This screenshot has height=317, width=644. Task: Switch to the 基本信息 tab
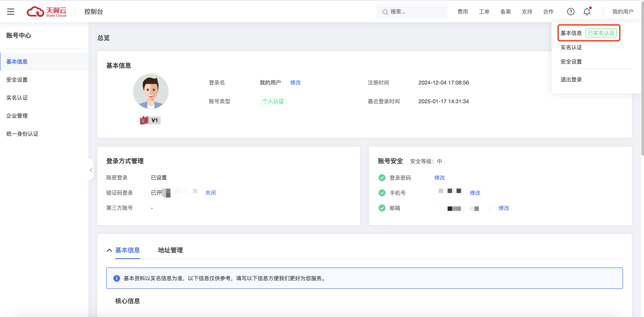tap(127, 250)
